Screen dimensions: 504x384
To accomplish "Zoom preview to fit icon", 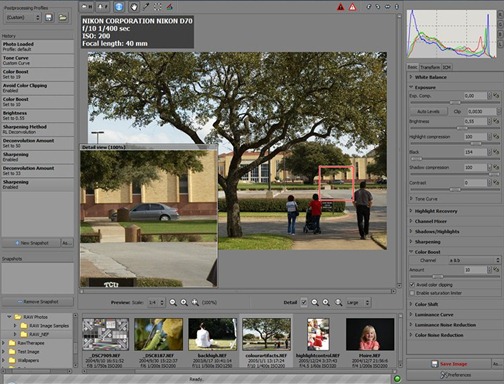I will pos(195,302).
